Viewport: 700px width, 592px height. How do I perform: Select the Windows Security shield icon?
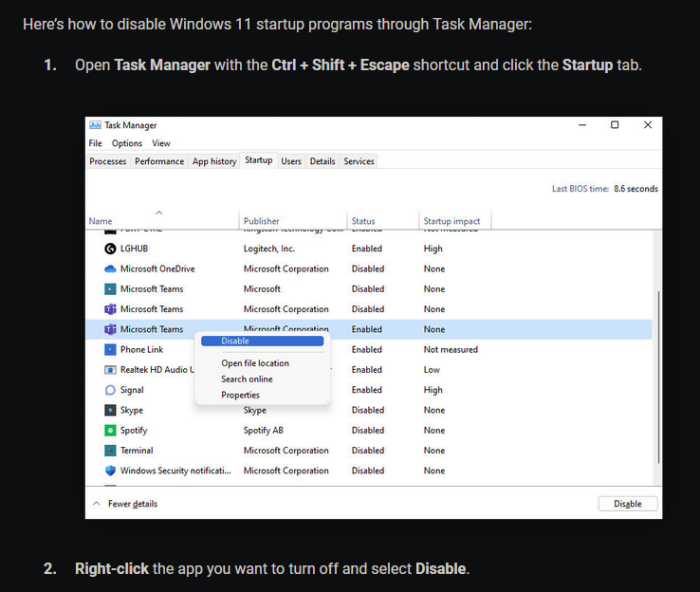click(x=110, y=471)
